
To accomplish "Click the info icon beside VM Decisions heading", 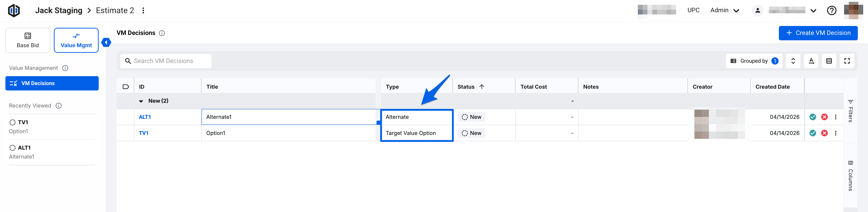I will coord(162,33).
